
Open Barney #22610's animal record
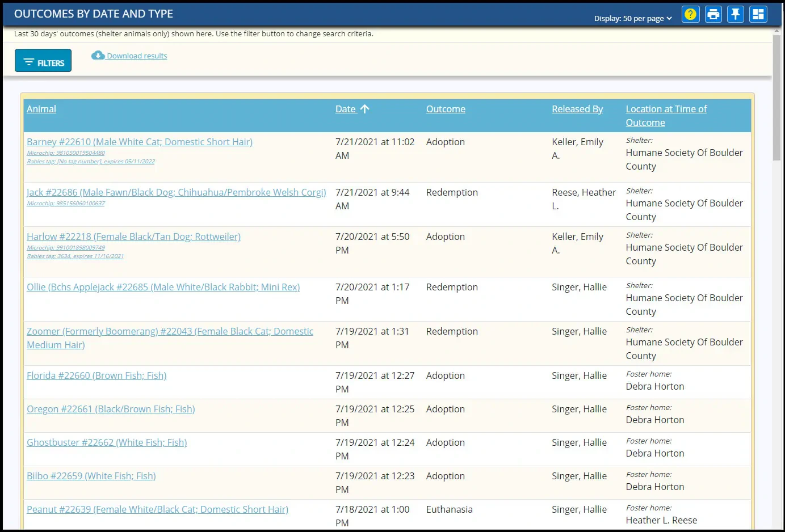tap(139, 142)
